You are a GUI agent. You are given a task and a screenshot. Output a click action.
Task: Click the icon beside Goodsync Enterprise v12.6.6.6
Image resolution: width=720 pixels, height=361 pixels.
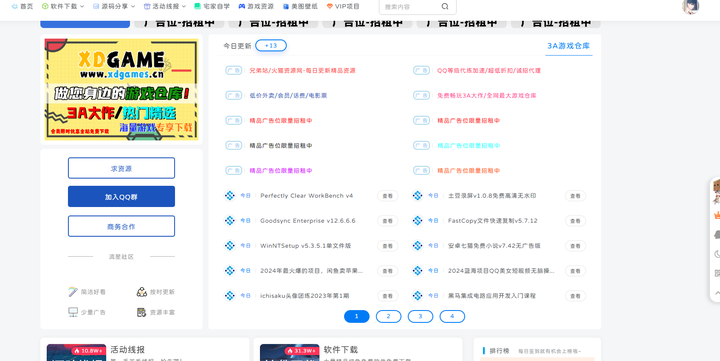click(x=230, y=220)
